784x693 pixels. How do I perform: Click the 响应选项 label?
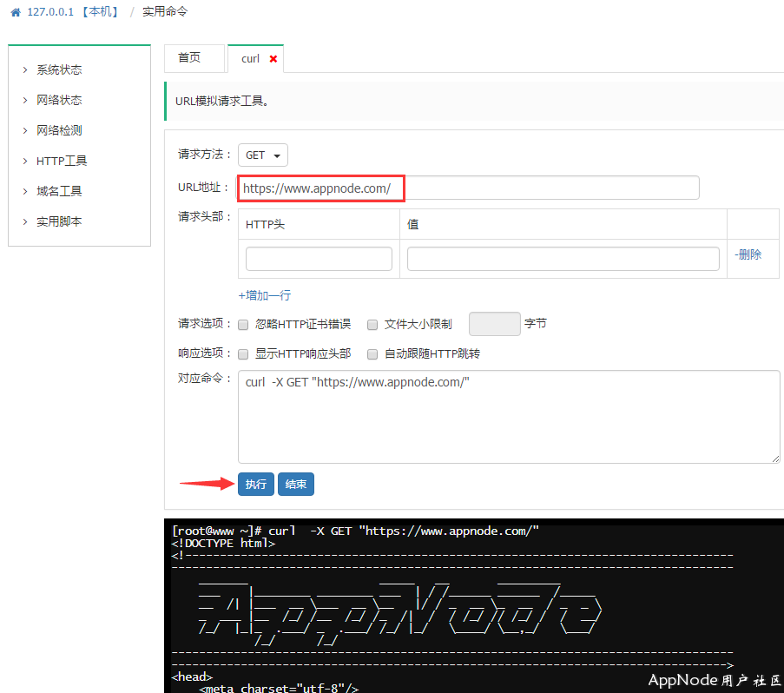click(x=205, y=353)
